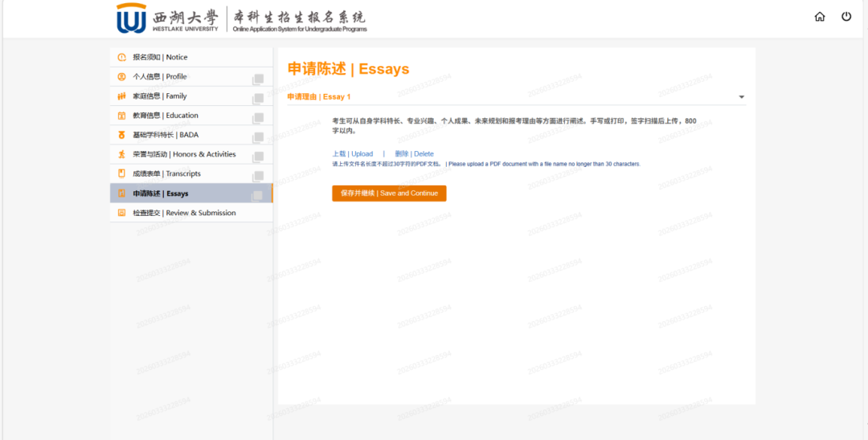Image resolution: width=868 pixels, height=440 pixels.
Task: Click the BADA medal icon
Action: [x=122, y=135]
